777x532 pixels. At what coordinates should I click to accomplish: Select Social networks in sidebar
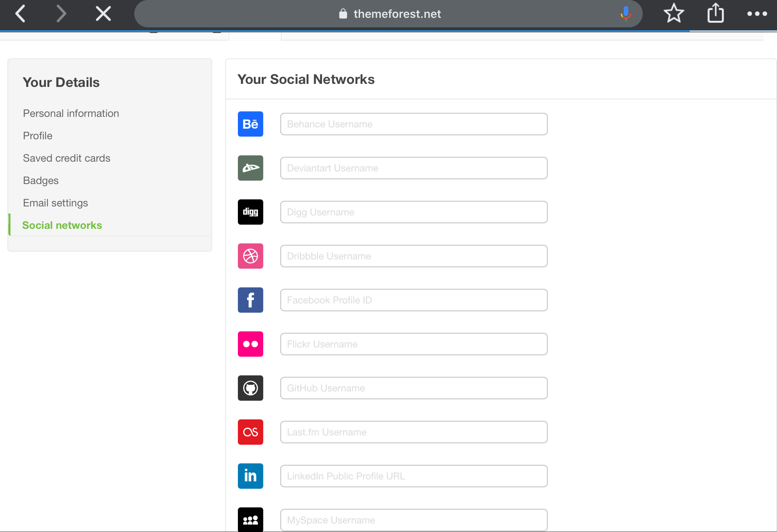pyautogui.click(x=62, y=225)
